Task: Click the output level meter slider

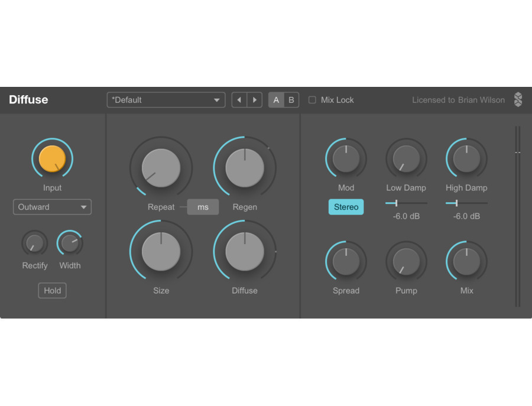Action: [x=518, y=216]
